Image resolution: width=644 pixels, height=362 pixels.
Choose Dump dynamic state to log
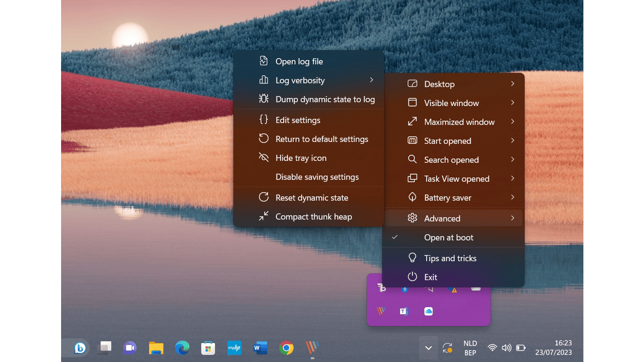point(308,99)
